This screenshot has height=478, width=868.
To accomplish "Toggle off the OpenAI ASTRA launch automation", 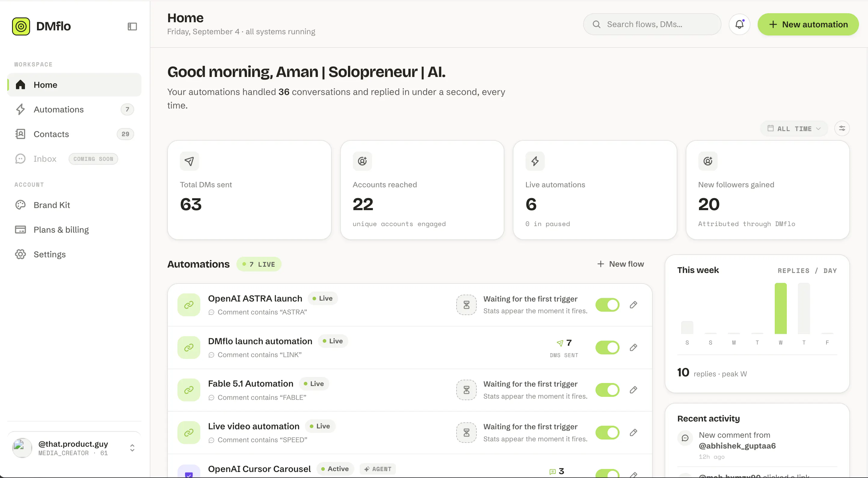I will [607, 305].
